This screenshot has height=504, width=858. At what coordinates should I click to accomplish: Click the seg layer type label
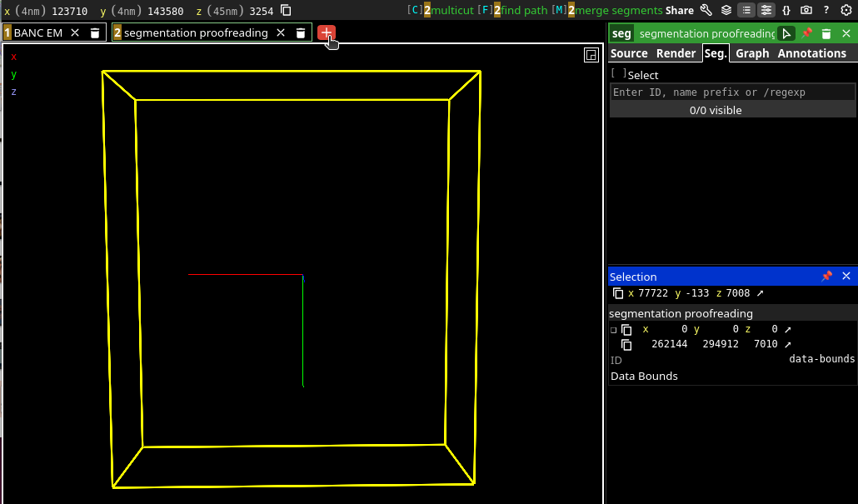pos(621,33)
